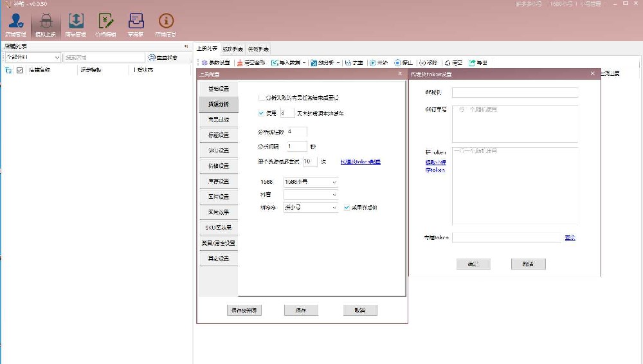Click cancel in the listing config dialog
The width and height of the screenshot is (643, 364).
360,310
